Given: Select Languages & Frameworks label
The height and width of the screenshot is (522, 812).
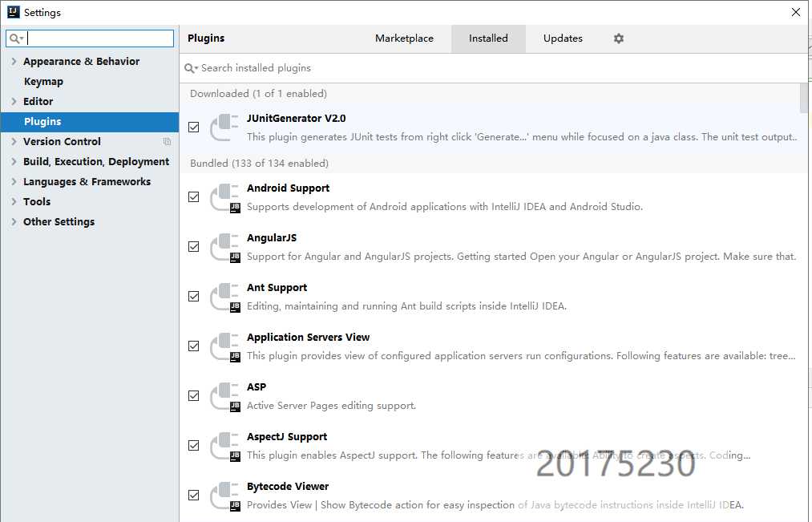Looking at the screenshot, I should pos(87,182).
